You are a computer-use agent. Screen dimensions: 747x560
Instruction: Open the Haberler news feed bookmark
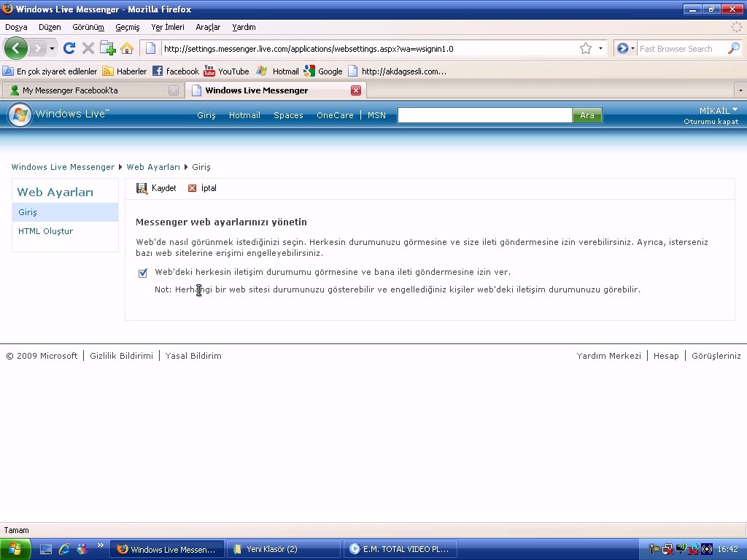point(125,71)
